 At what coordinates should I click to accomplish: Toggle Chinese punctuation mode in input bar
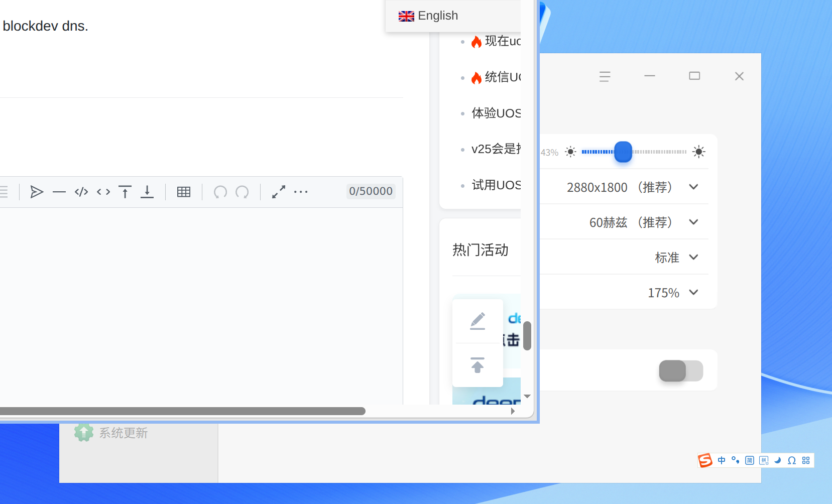736,460
